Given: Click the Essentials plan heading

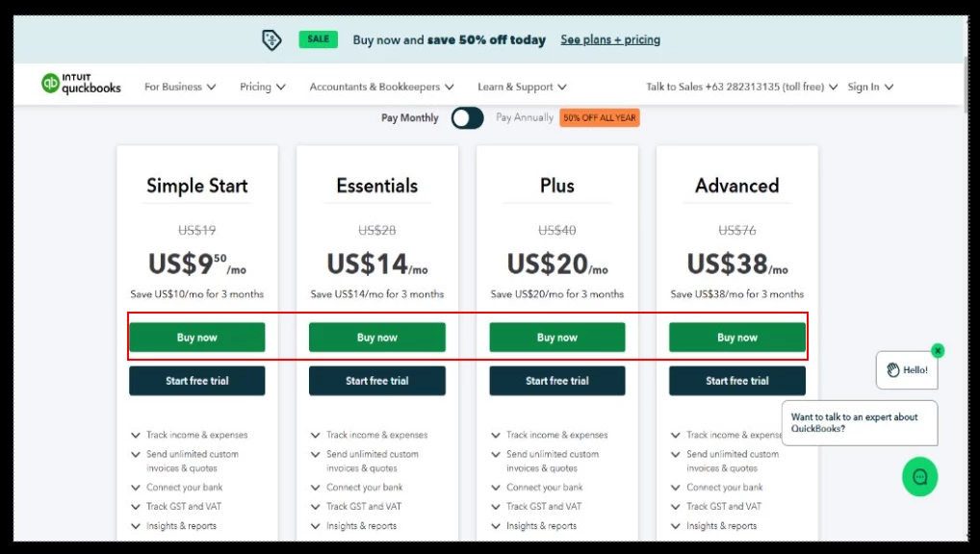Looking at the screenshot, I should [376, 186].
